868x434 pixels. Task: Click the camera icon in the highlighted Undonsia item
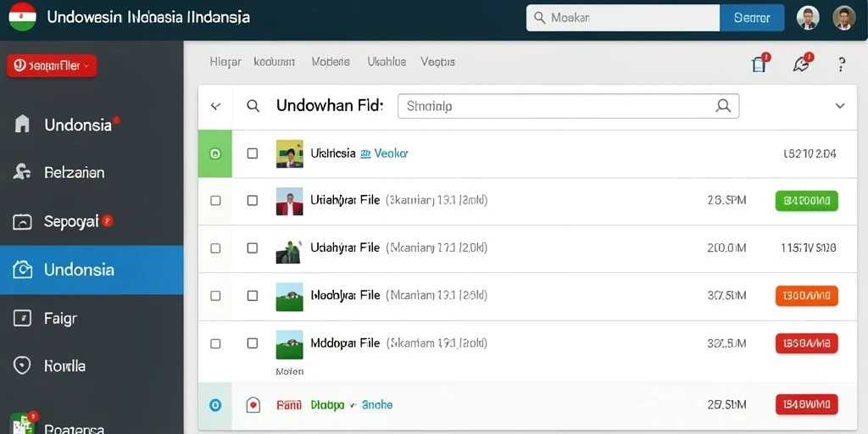point(22,270)
